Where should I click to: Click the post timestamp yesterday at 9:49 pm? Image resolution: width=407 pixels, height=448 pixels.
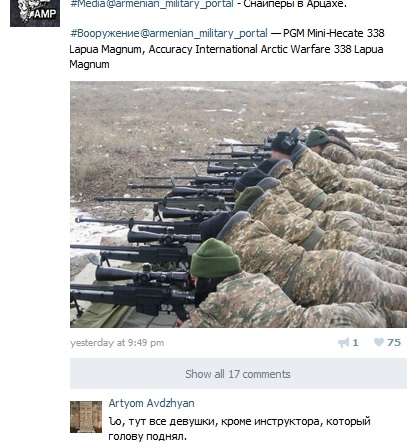117,343
